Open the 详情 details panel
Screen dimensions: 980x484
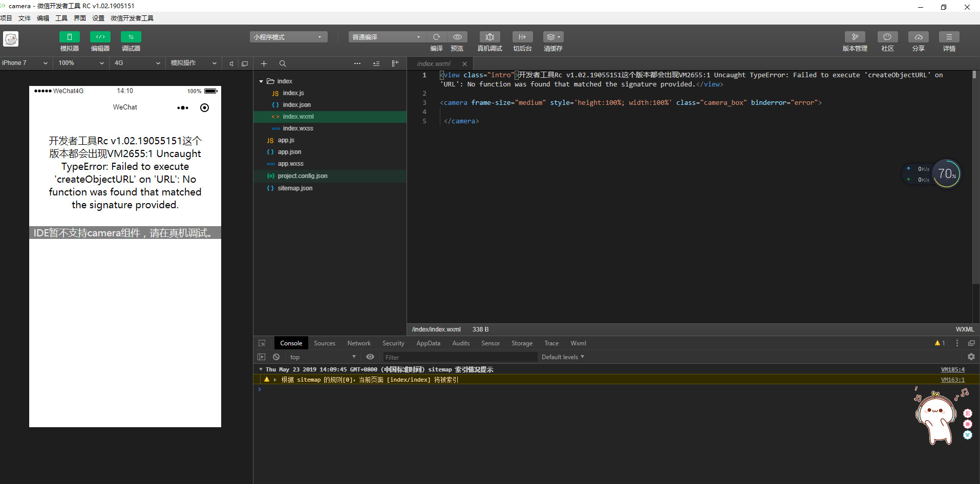click(949, 37)
